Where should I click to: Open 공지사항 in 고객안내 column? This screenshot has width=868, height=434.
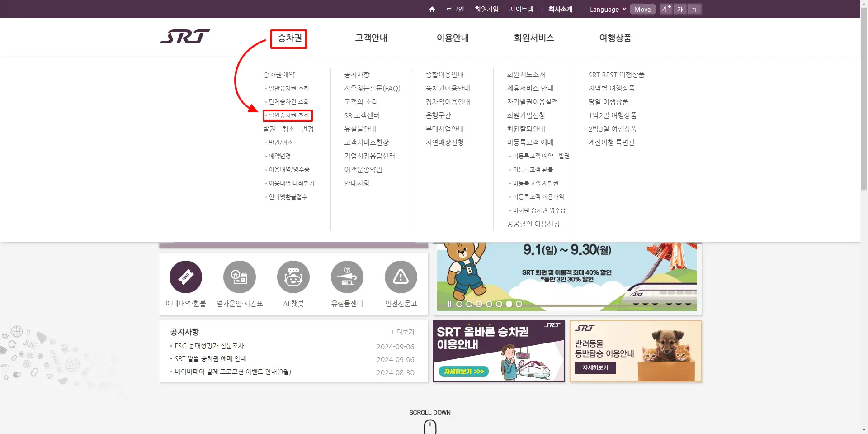click(357, 75)
